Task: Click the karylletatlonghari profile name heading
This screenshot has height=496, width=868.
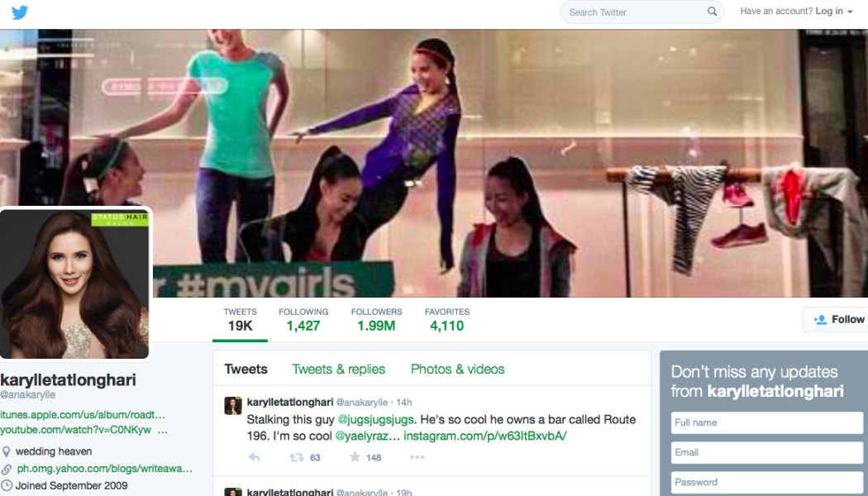Action: [68, 380]
